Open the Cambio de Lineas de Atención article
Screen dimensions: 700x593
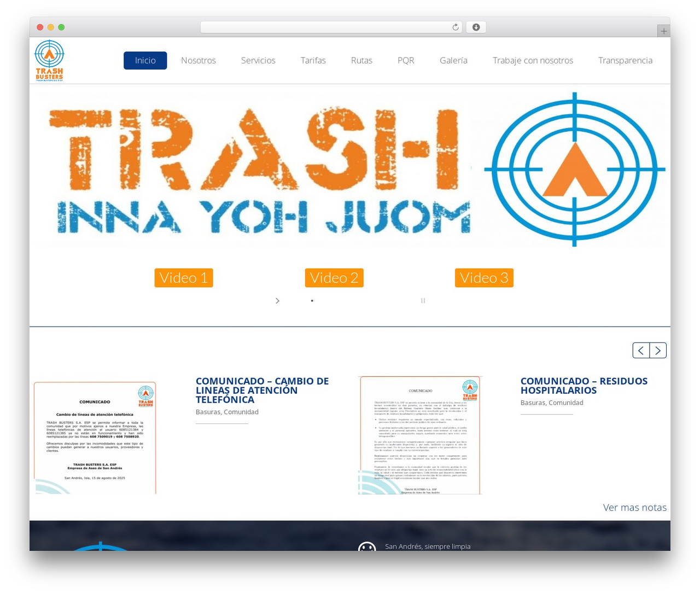(x=262, y=390)
